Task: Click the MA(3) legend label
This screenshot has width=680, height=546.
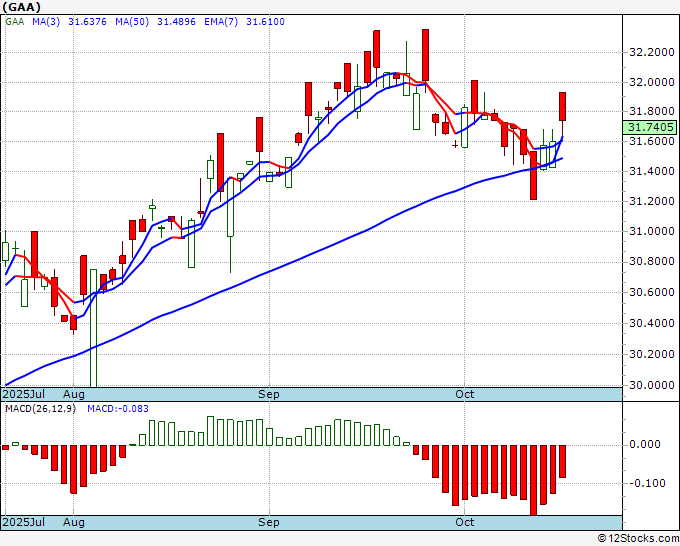Action: click(46, 22)
